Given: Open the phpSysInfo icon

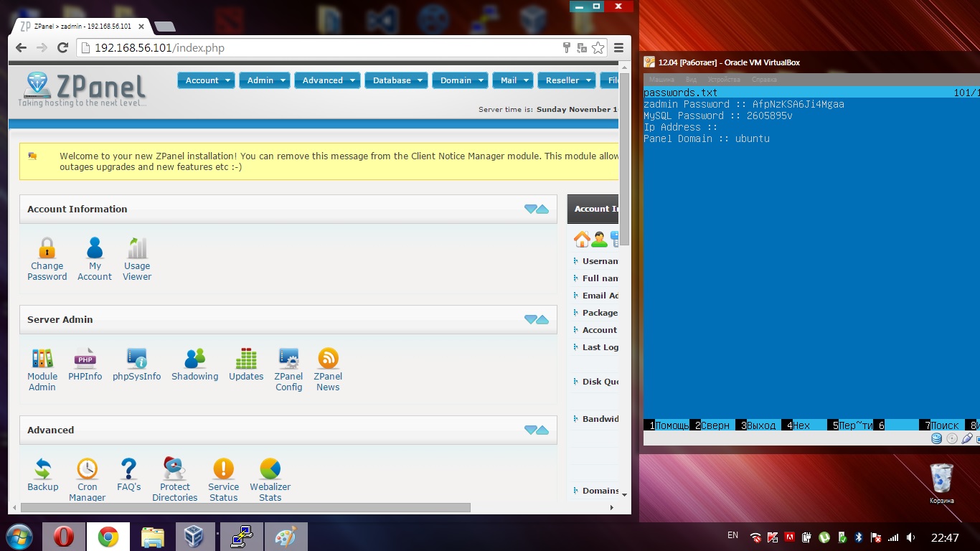Looking at the screenshot, I should coord(136,359).
